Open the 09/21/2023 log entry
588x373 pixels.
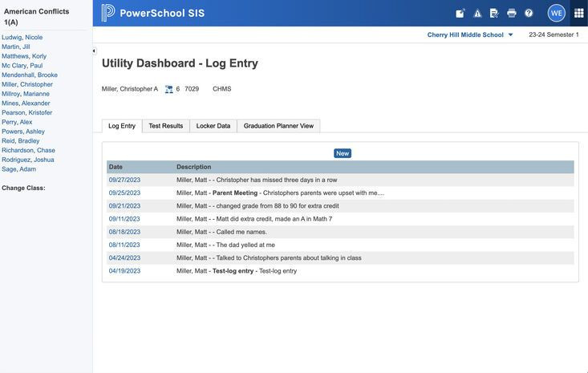click(x=124, y=206)
